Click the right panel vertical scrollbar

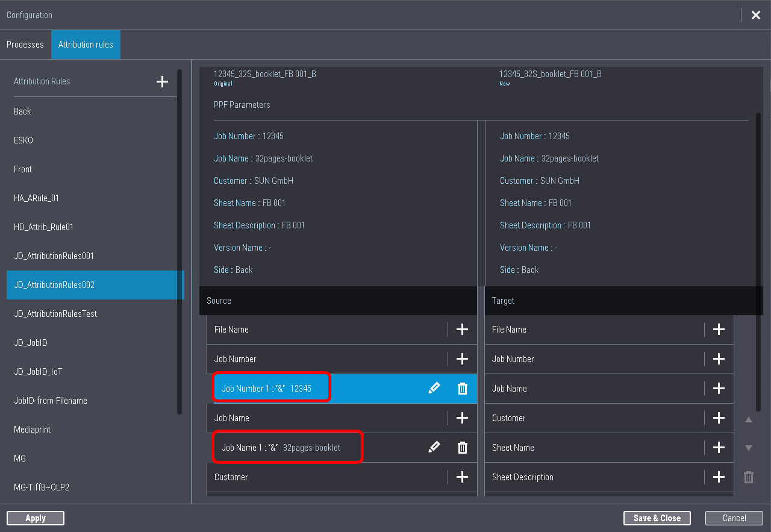click(x=758, y=263)
